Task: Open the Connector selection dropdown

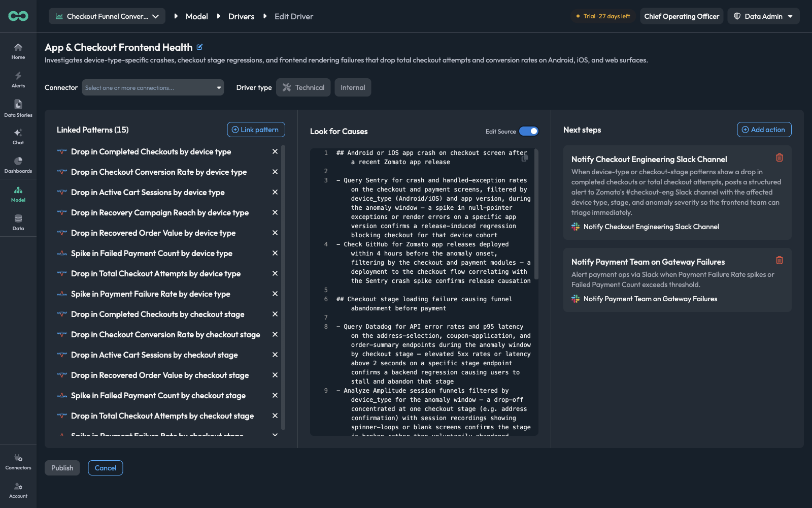Action: click(x=153, y=87)
